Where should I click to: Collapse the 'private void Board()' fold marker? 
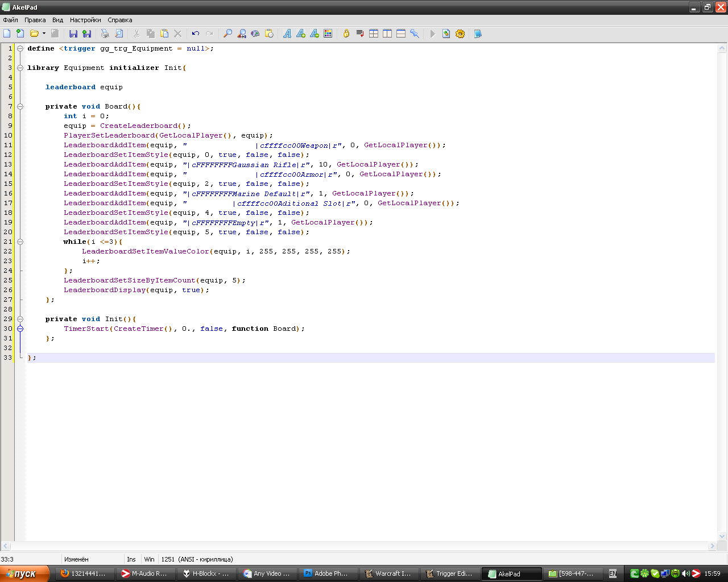(x=20, y=106)
